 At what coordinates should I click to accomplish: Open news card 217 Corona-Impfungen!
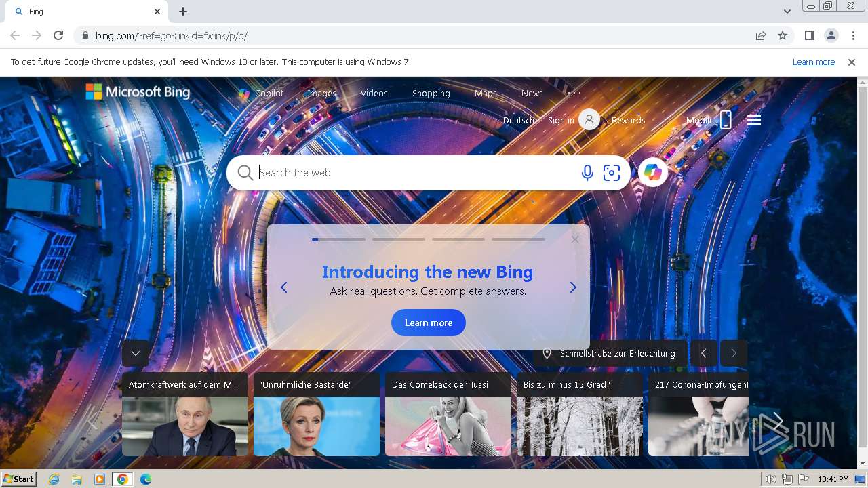(698, 414)
